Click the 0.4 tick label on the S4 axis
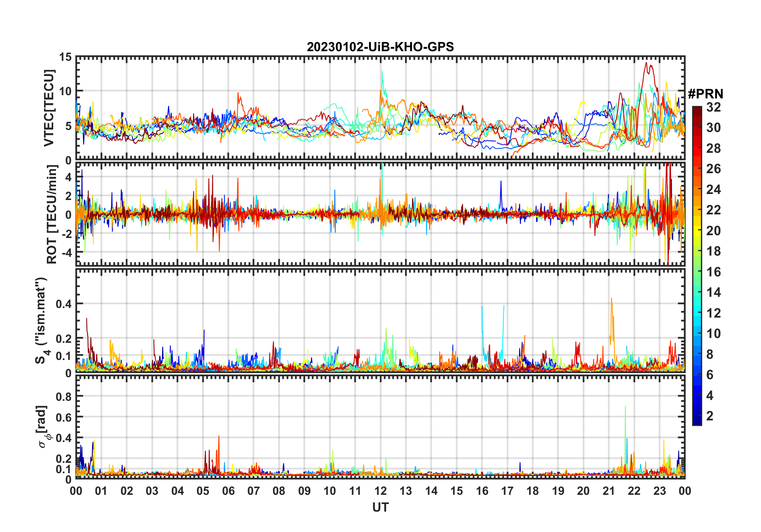This screenshot has height=532, width=761. tap(64, 304)
